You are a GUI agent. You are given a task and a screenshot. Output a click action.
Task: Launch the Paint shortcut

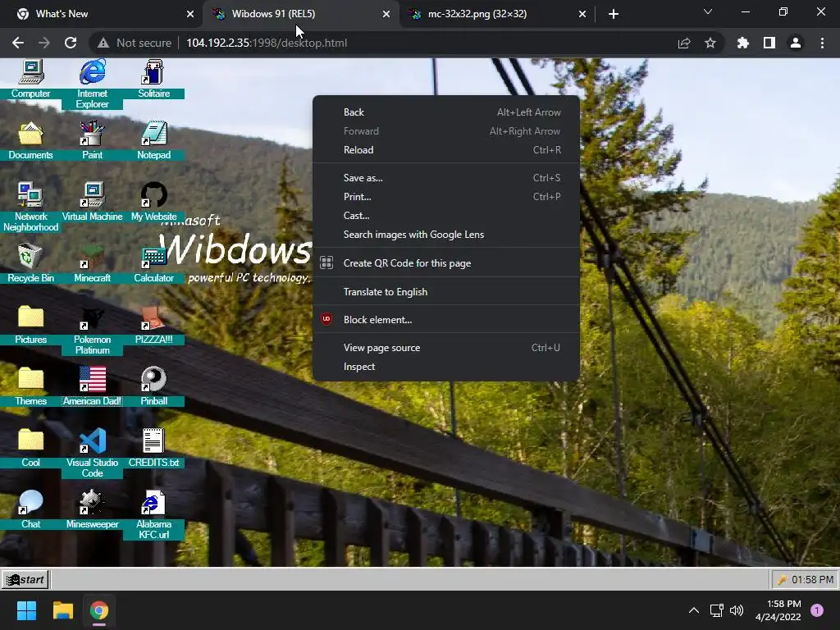92,141
